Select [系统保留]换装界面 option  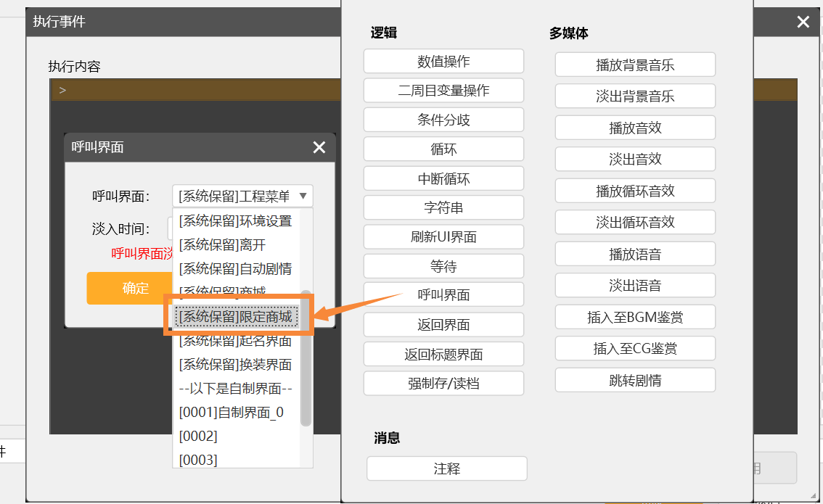pyautogui.click(x=235, y=364)
